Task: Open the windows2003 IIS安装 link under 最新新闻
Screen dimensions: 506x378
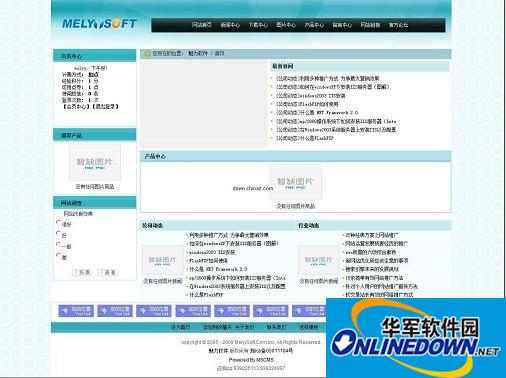Action: coord(310,96)
